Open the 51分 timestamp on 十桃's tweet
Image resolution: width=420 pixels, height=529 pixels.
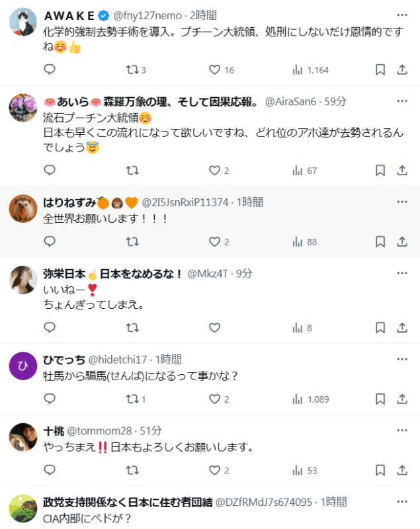151,431
